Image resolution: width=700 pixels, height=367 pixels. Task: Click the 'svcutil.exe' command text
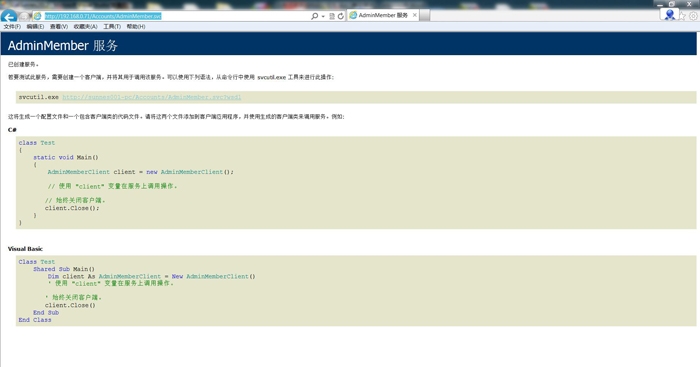tap(38, 97)
